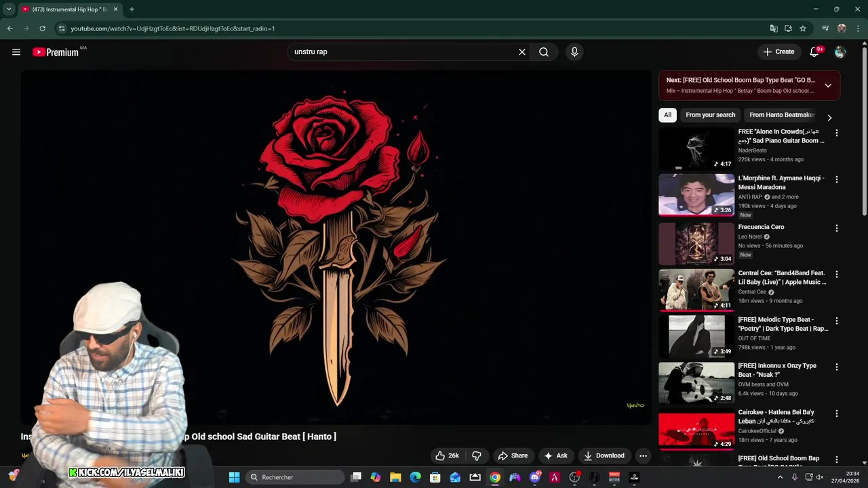868x488 pixels.
Task: Dislike the video
Action: point(477,455)
